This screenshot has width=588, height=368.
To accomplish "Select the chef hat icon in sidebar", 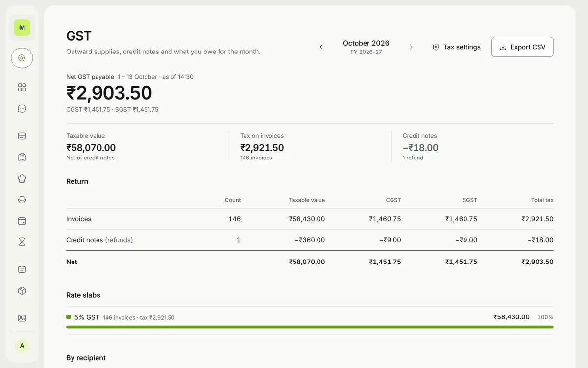I will (22, 179).
